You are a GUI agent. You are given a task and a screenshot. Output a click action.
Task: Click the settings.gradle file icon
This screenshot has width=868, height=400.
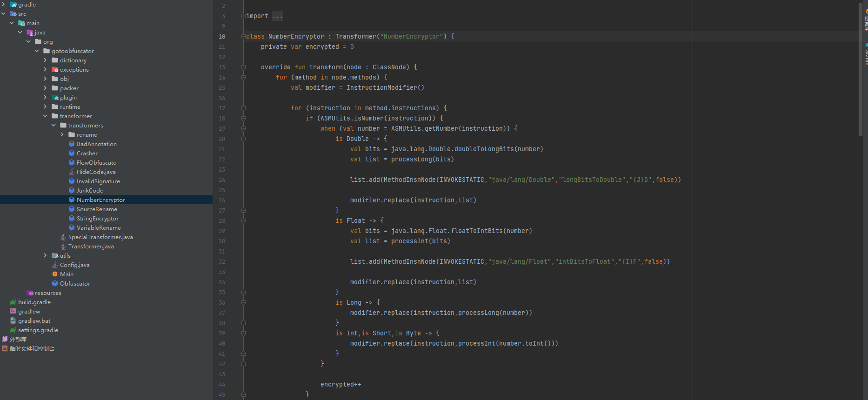[x=13, y=330]
